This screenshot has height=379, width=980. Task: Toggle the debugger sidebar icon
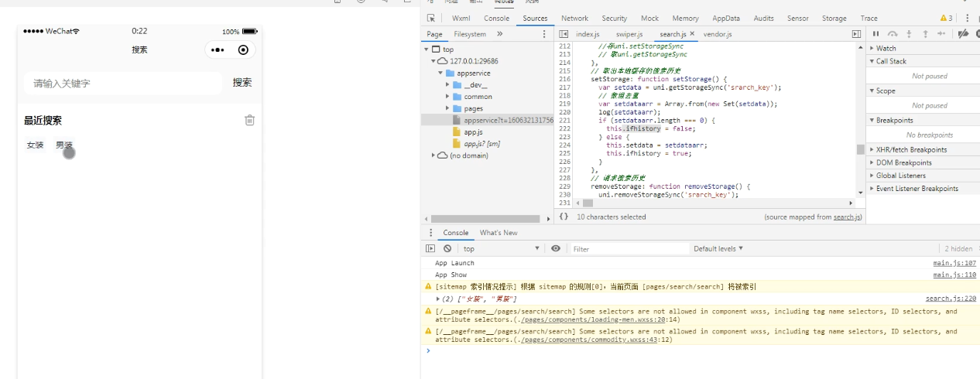[856, 34]
